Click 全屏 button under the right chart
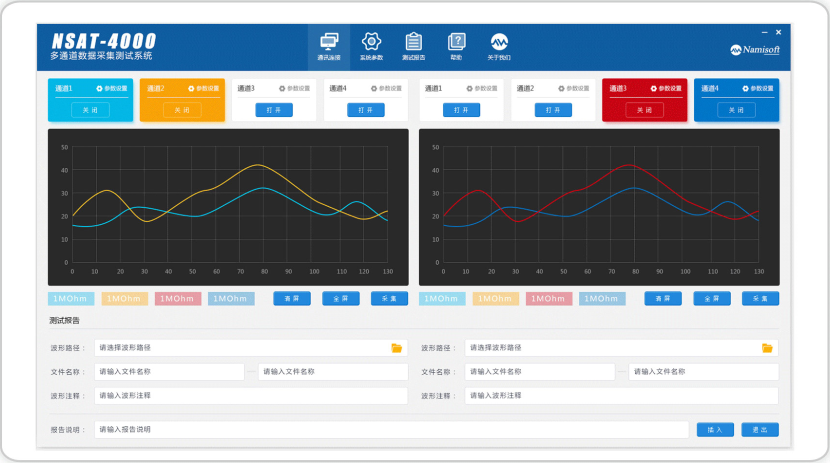 [x=711, y=299]
